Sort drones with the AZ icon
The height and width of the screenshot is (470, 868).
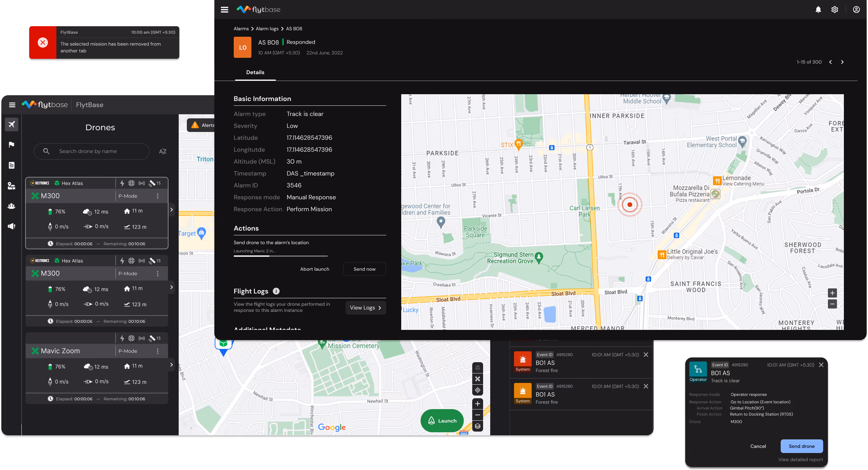tap(163, 151)
